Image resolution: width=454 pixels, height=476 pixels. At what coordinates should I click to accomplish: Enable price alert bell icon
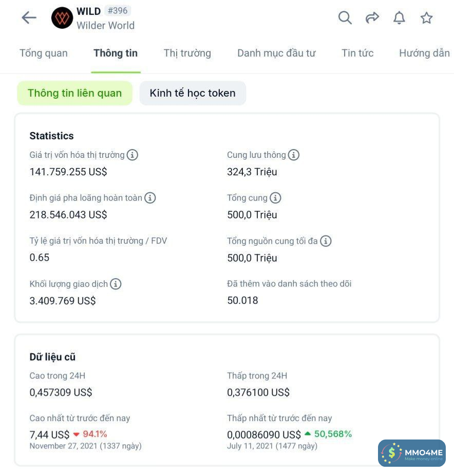[x=399, y=18]
